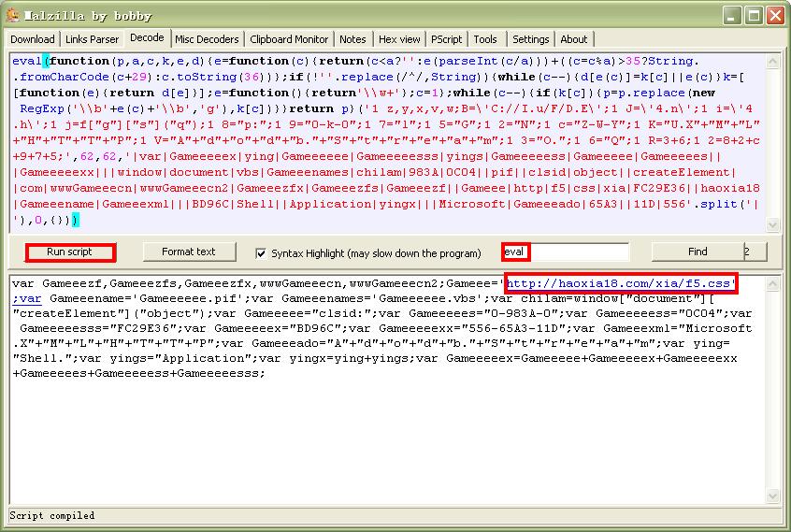Click the search field containing eval
This screenshot has width=791, height=532.
[566, 252]
